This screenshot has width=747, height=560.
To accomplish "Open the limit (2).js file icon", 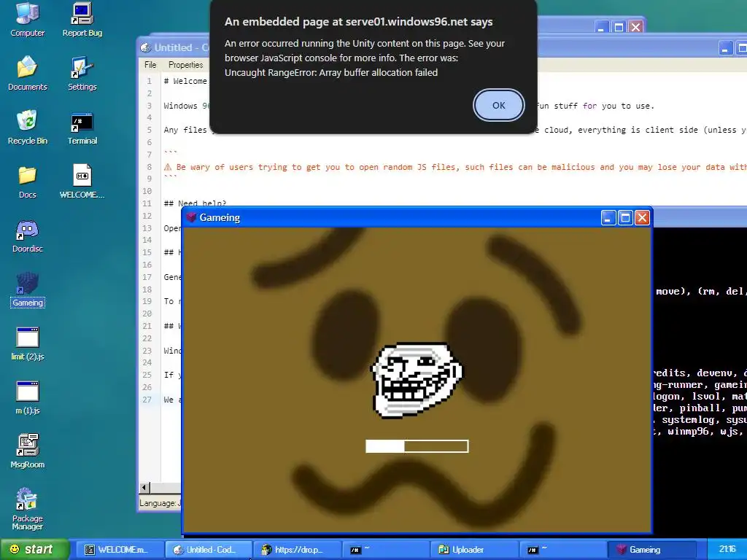I will [27, 343].
